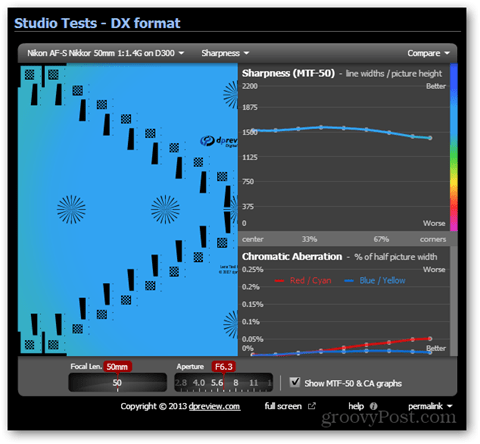Set aperture slider to 8
Viewport: 480px width, 444px height.
(x=236, y=383)
